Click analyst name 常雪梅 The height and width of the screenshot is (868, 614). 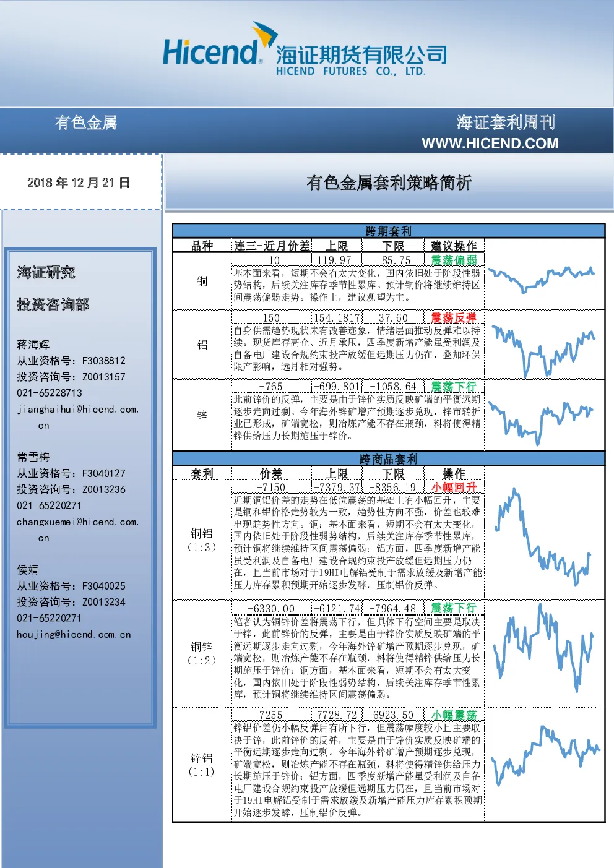pos(33,457)
